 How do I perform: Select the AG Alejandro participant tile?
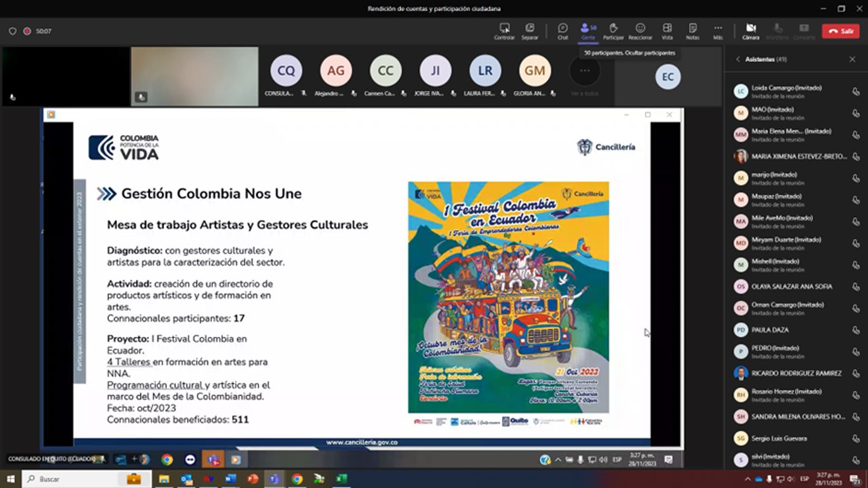(x=336, y=76)
